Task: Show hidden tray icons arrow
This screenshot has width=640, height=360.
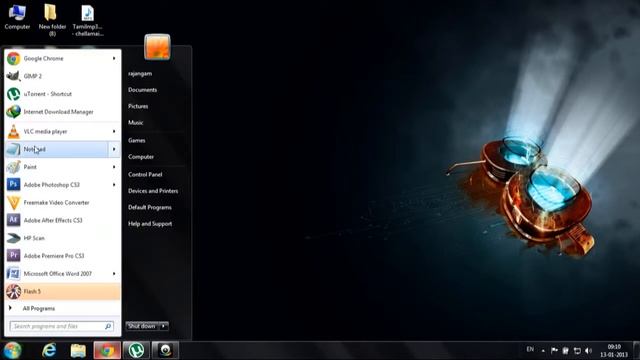Action: pos(543,351)
